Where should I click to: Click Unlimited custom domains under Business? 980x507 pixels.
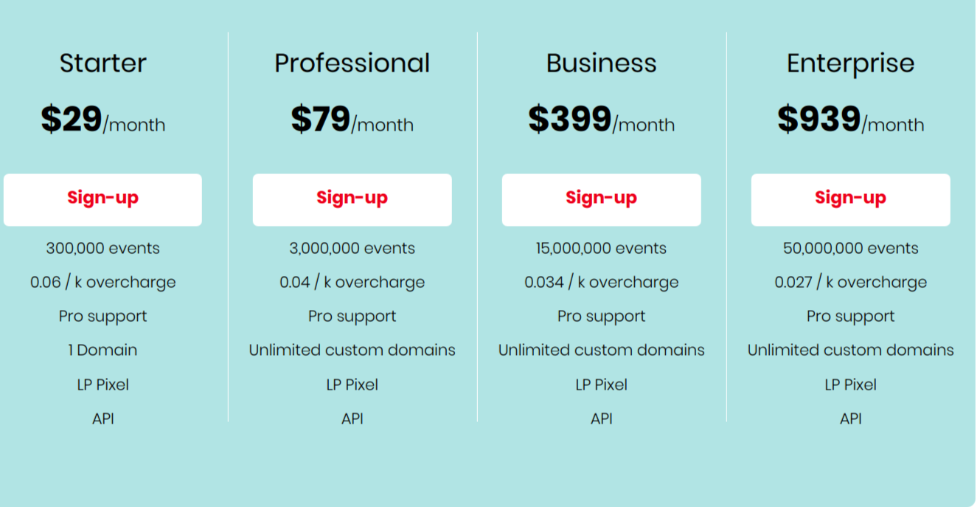[x=601, y=351]
